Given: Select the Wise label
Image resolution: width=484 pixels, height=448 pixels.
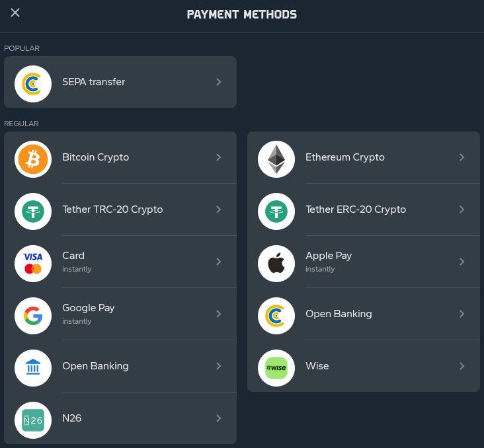Looking at the screenshot, I should (x=317, y=366).
